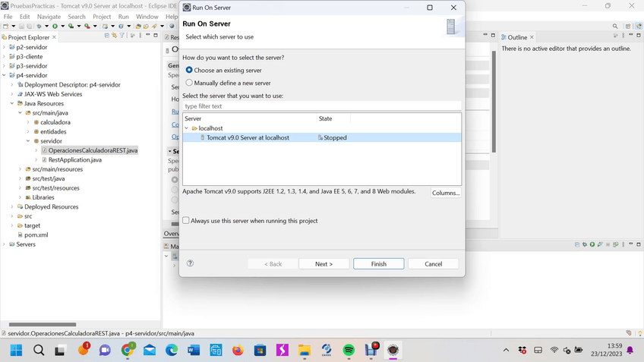Screen dimensions: 644x362
Task: Expand the p3-cliente project
Action: [4, 57]
